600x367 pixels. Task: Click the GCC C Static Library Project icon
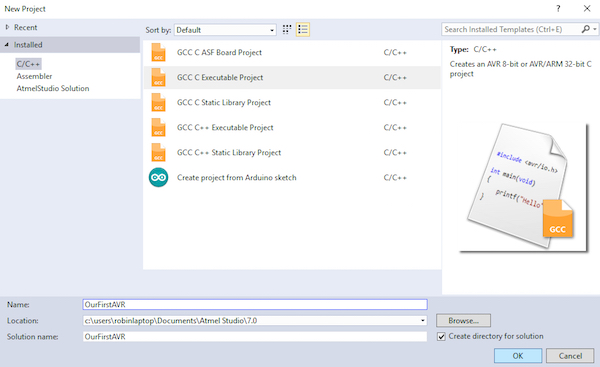(x=158, y=103)
